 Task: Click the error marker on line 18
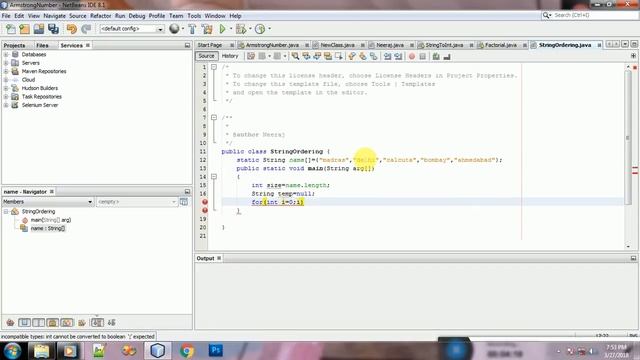coord(205,211)
